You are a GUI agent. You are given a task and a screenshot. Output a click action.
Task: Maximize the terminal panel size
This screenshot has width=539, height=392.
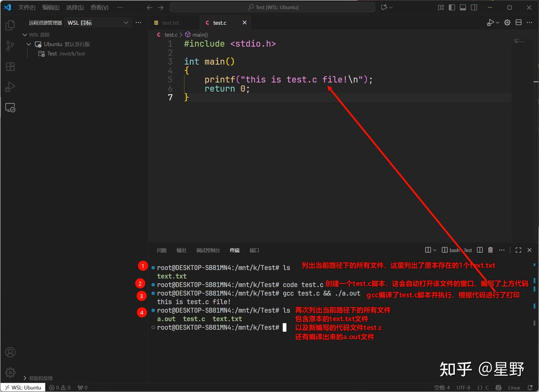(518, 250)
